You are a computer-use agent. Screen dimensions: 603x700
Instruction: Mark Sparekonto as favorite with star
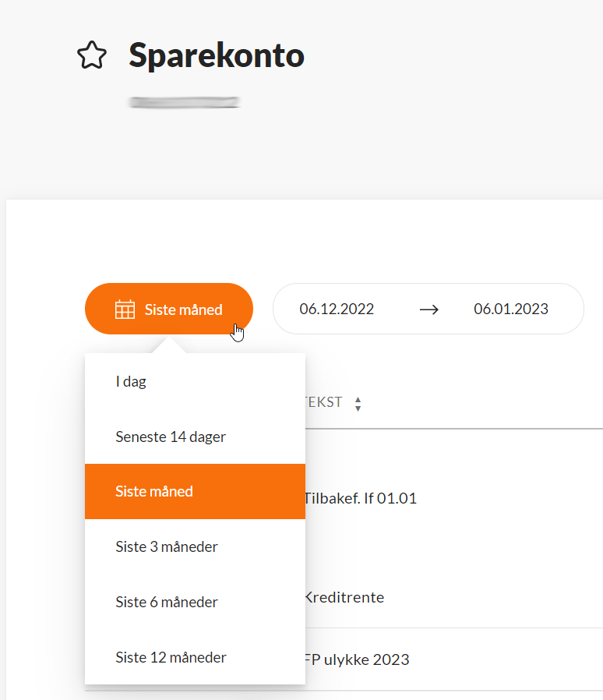coord(92,56)
